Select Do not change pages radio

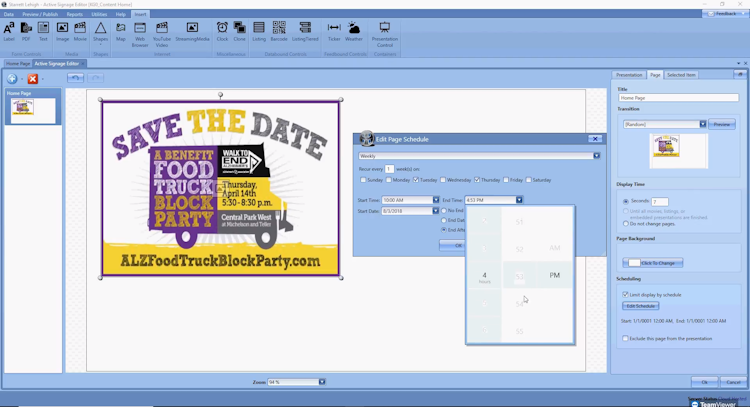626,223
